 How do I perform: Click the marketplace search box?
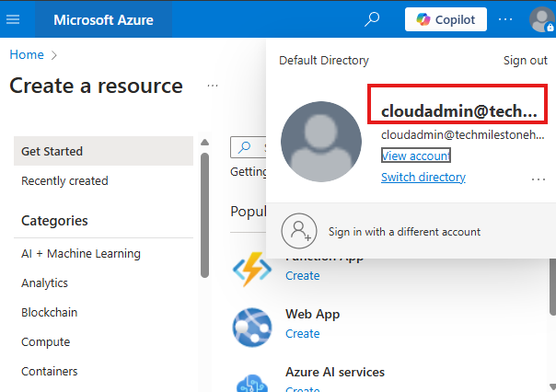pyautogui.click(x=249, y=147)
